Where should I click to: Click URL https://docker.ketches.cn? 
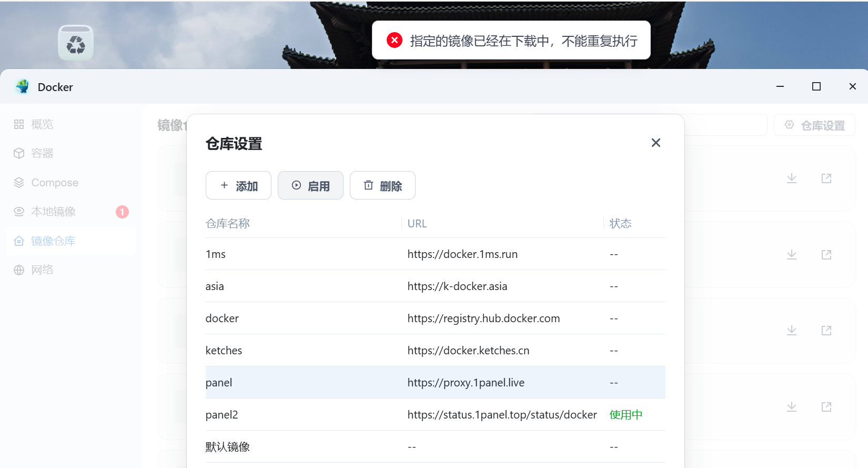[468, 351]
